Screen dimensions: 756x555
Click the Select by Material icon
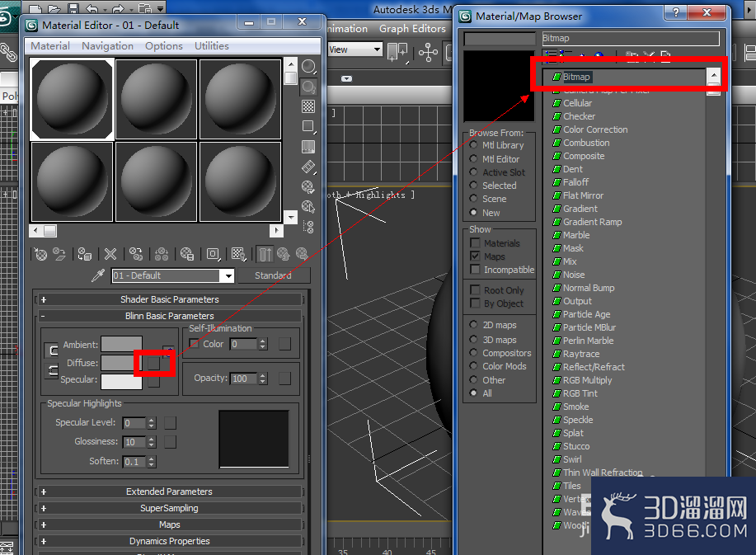pyautogui.click(x=308, y=207)
